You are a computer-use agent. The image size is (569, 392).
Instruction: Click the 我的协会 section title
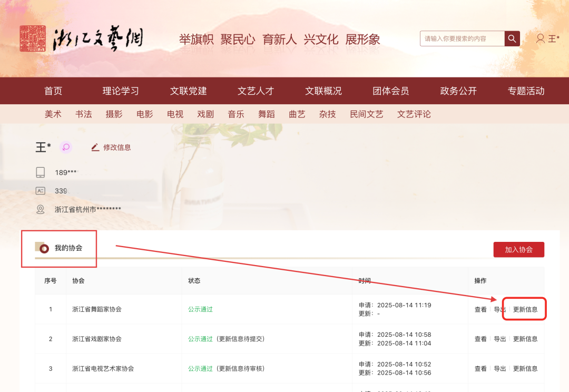point(68,248)
